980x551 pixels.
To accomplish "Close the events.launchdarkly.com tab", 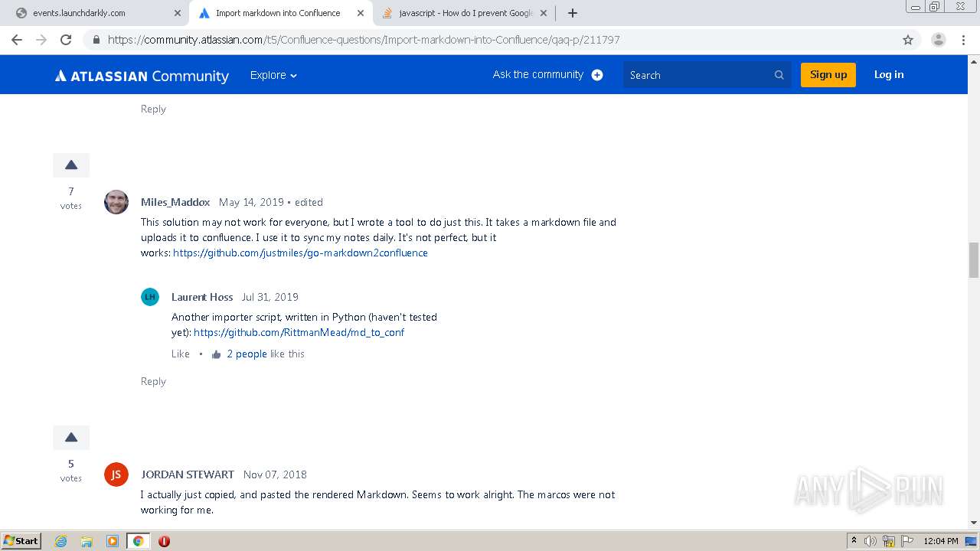I will tap(178, 13).
